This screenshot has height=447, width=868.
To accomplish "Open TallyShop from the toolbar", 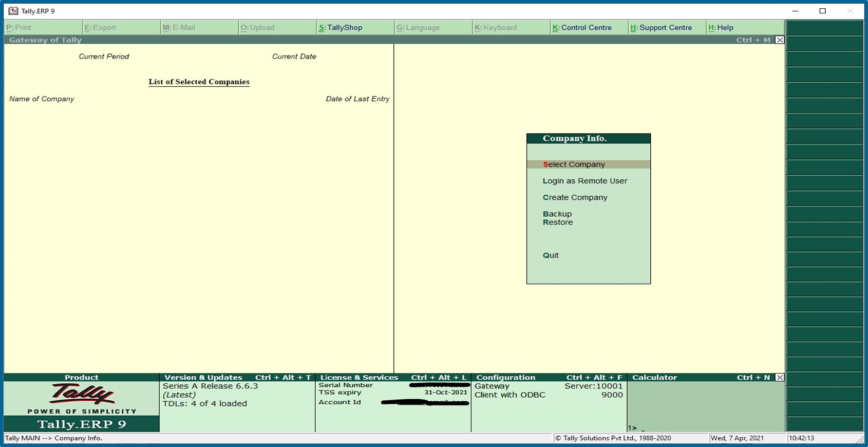I will [355, 28].
